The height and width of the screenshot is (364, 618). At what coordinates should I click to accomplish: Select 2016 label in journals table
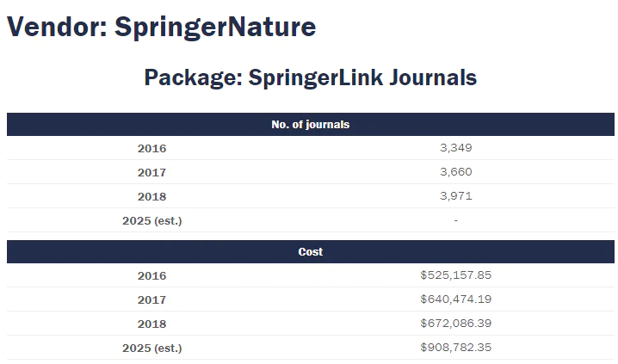tap(151, 148)
